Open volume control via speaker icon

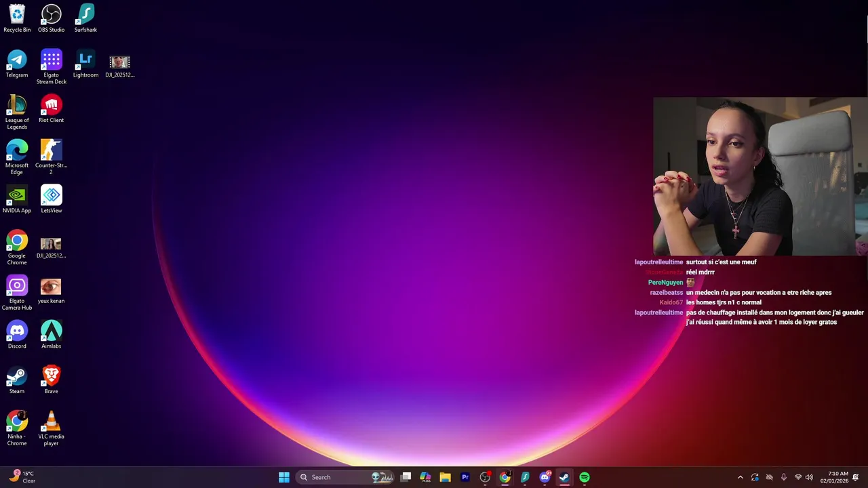(x=809, y=477)
